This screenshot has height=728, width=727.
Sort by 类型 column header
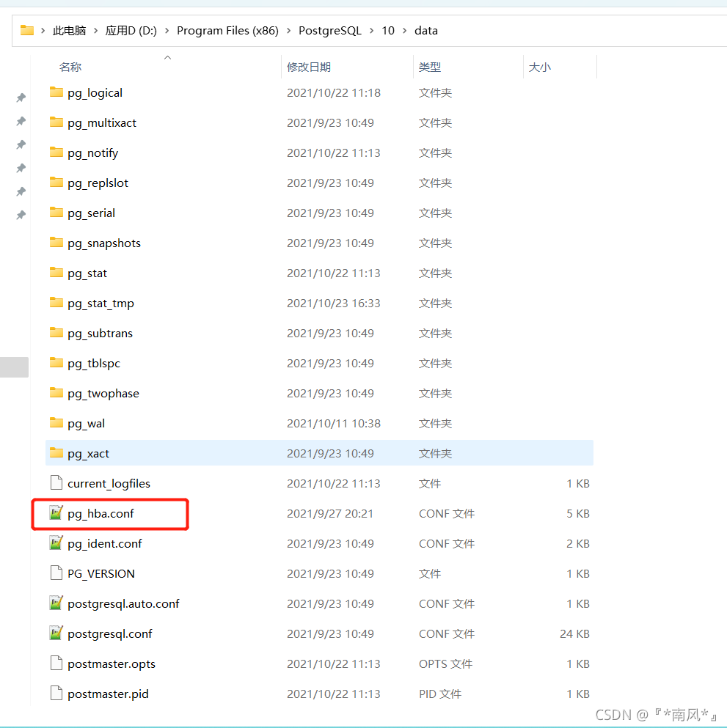(x=430, y=67)
